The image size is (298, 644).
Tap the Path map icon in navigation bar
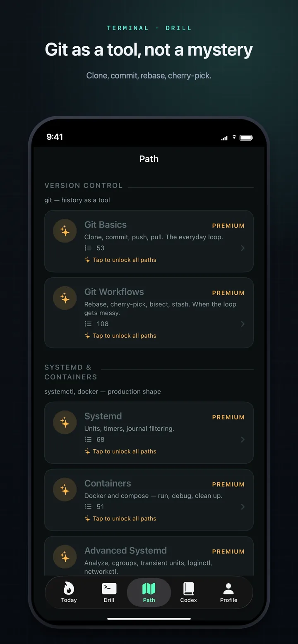pyautogui.click(x=149, y=589)
